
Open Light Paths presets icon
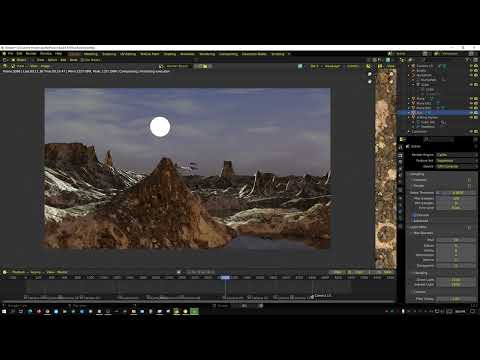pyautogui.click(x=469, y=227)
